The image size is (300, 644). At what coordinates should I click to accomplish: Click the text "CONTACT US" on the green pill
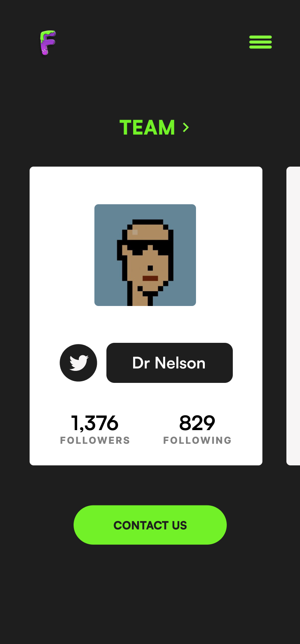point(150,525)
